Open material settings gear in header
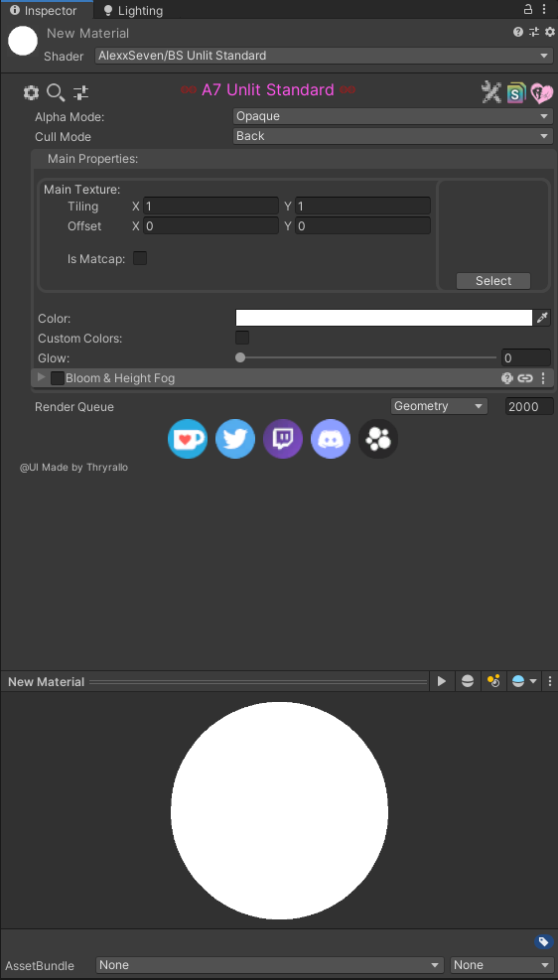This screenshot has height=980, width=558. (550, 32)
